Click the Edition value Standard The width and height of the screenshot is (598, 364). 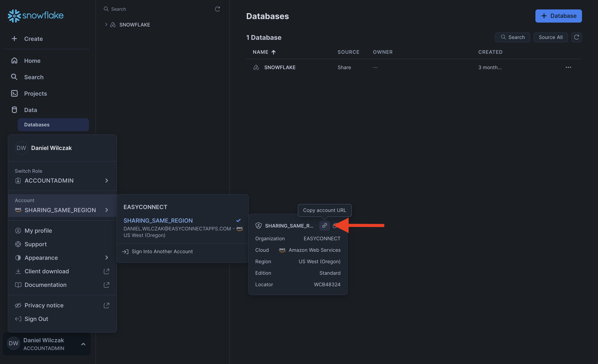pyautogui.click(x=330, y=273)
